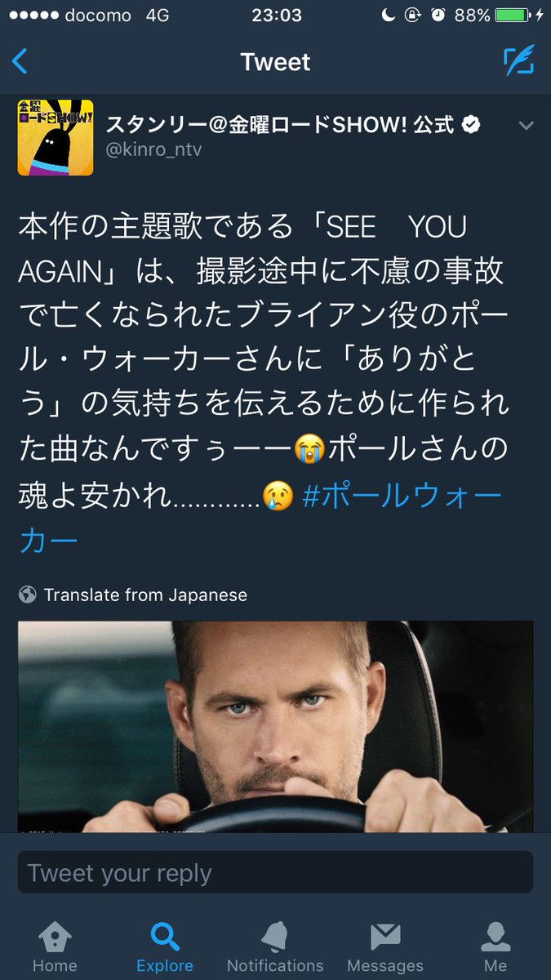Tap the @kinro_ntv username handle
The height and width of the screenshot is (980, 551).
pos(154,149)
